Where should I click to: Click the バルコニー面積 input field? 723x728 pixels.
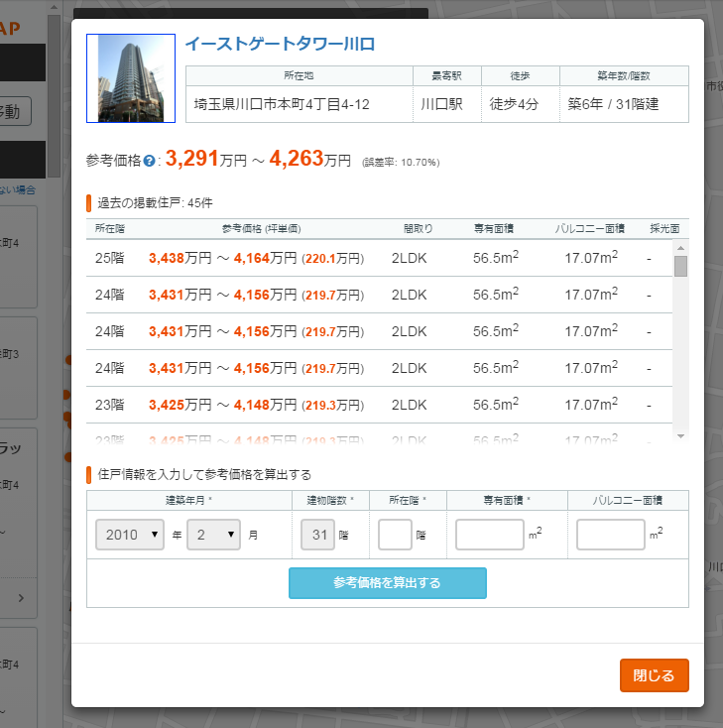pyautogui.click(x=610, y=535)
